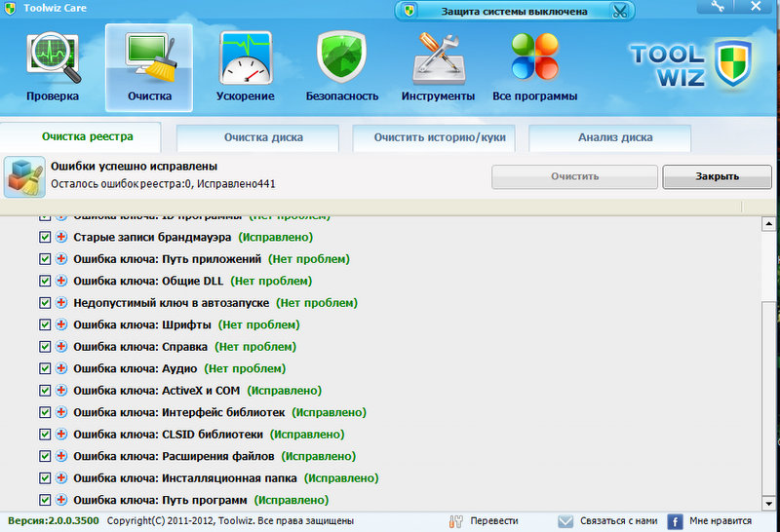Click the Связаться с нами link
Screen dimensions: 780x532
point(618,521)
